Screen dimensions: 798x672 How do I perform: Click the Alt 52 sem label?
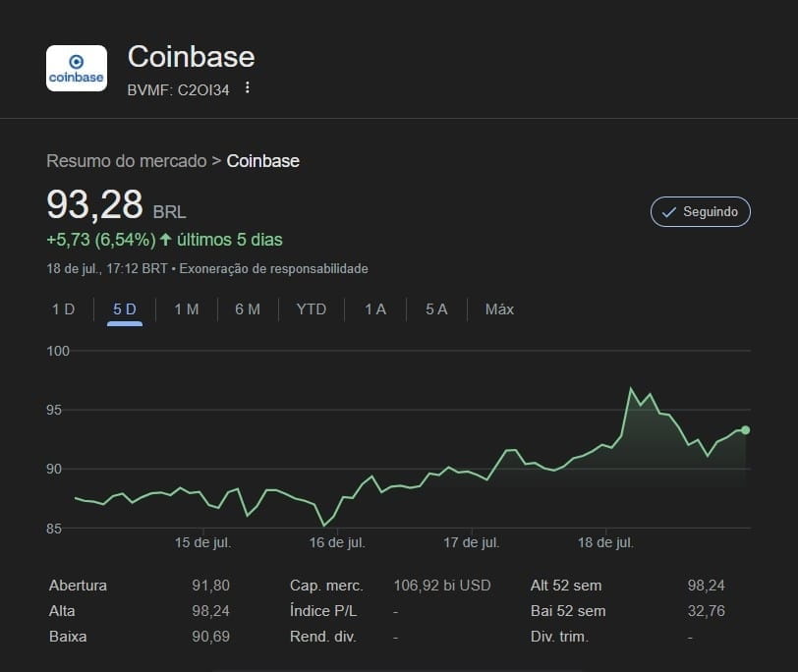click(x=566, y=586)
